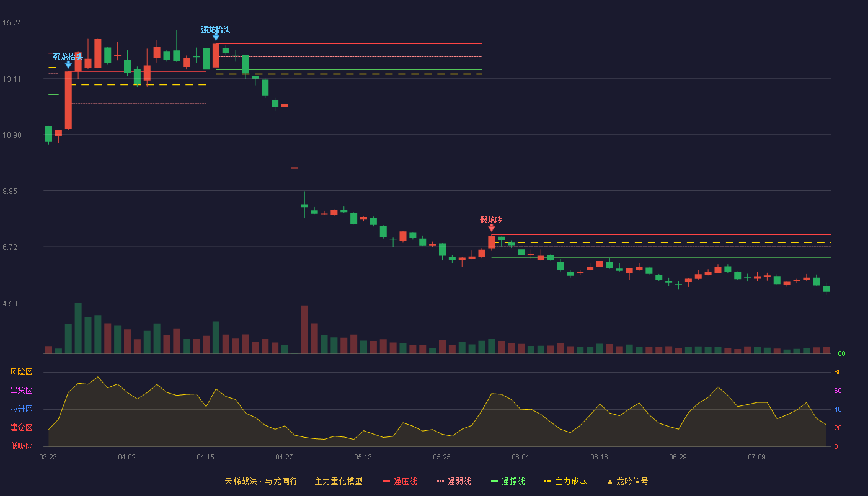Click the green 100 indicator scale value
The width and height of the screenshot is (868, 496).
[x=839, y=354]
